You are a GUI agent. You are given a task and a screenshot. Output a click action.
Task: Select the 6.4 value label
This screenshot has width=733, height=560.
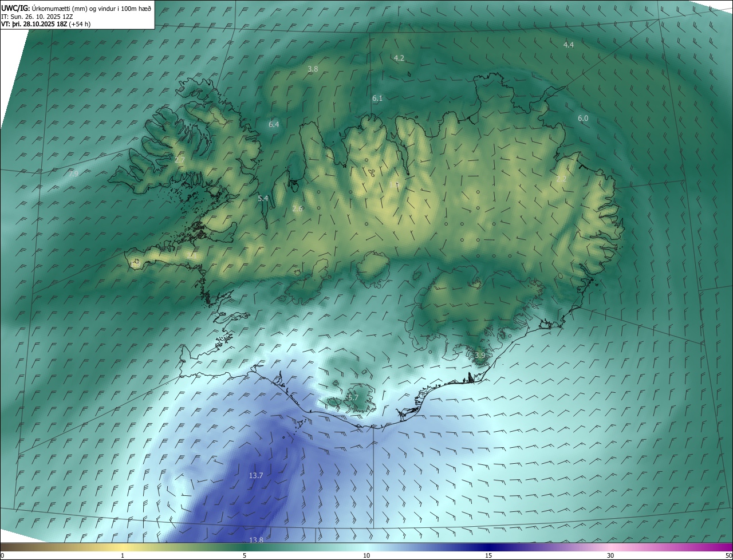(x=274, y=124)
